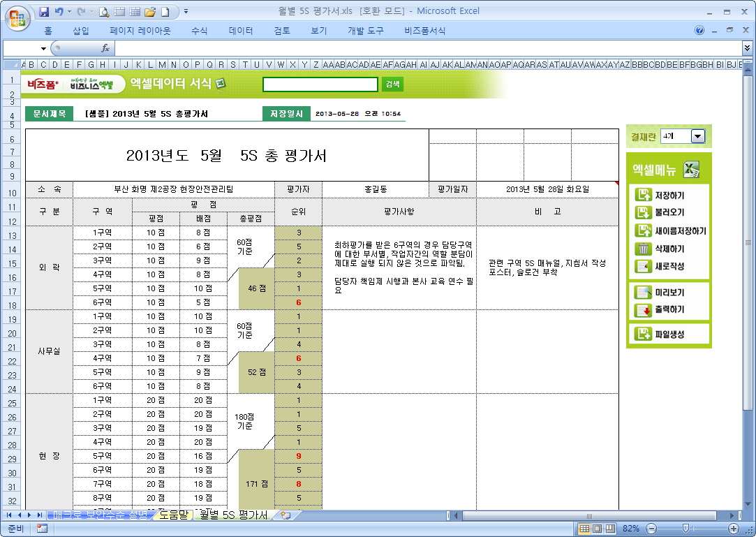Screen dimensions: 756x537
Task: Click the 82% zoom level indicator
Action: pyautogui.click(x=630, y=529)
